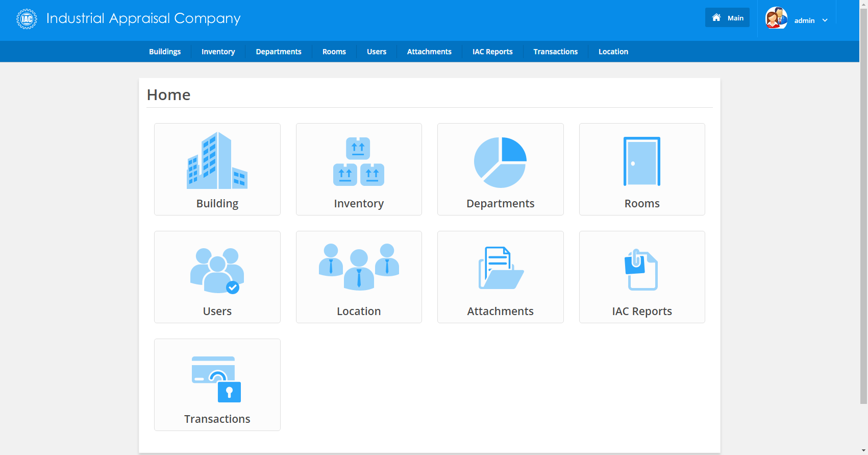Open the Building tile icon

tap(217, 161)
